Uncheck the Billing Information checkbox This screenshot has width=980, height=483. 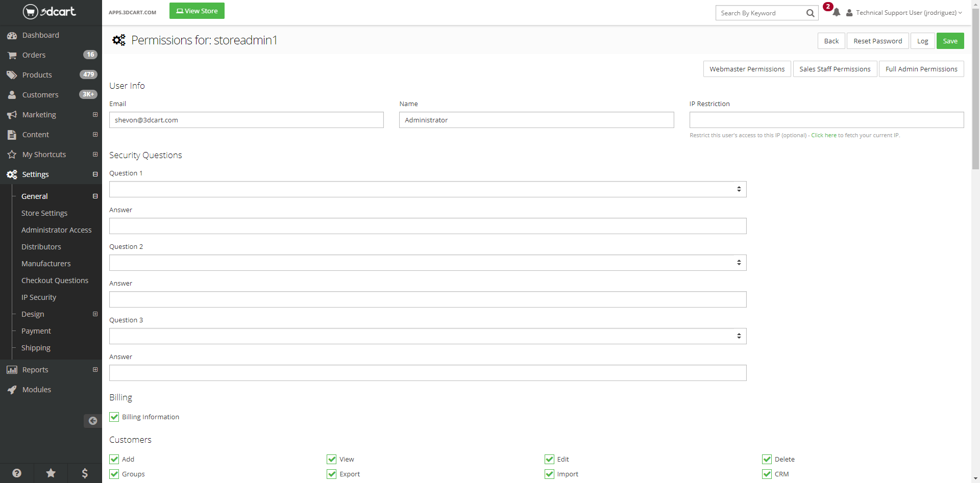pyautogui.click(x=114, y=417)
